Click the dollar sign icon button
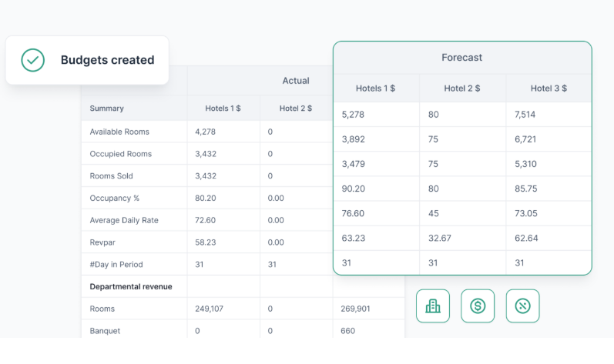The height and width of the screenshot is (364, 614). (478, 306)
